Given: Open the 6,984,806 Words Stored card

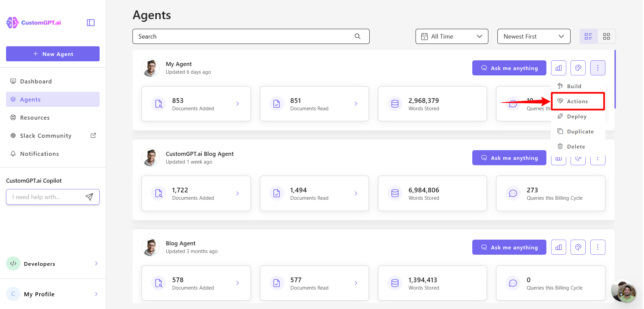Looking at the screenshot, I should (432, 193).
